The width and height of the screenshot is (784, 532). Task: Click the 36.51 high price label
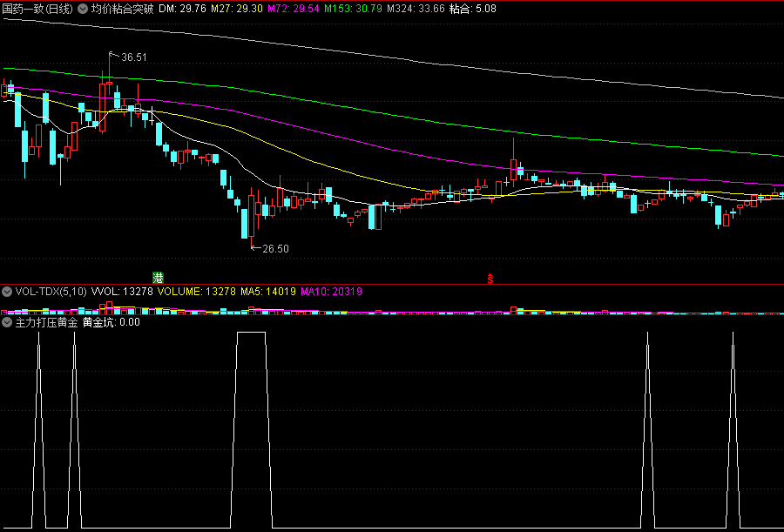click(x=134, y=57)
